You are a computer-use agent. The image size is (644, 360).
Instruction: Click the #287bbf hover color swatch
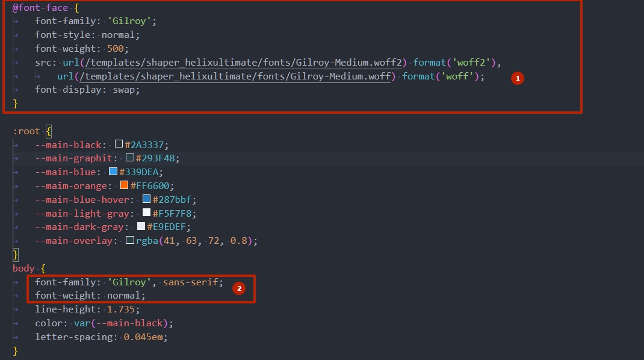tap(146, 200)
